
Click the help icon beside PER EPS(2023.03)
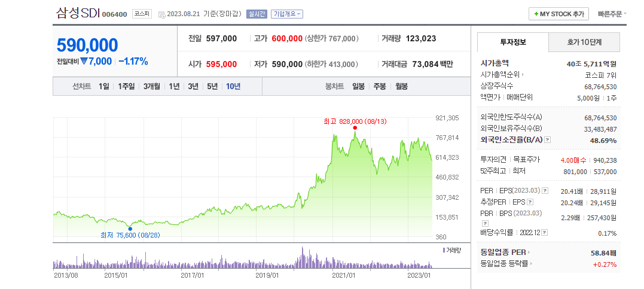click(545, 191)
